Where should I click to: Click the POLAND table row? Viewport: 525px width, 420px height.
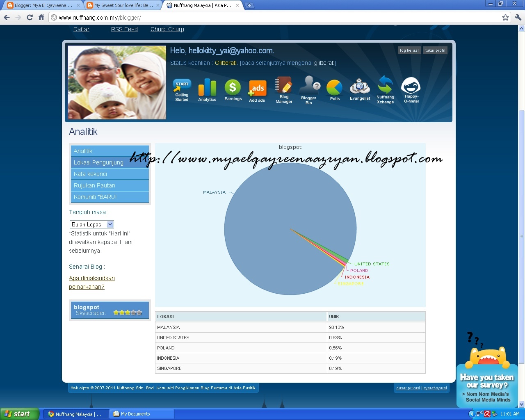(x=290, y=348)
